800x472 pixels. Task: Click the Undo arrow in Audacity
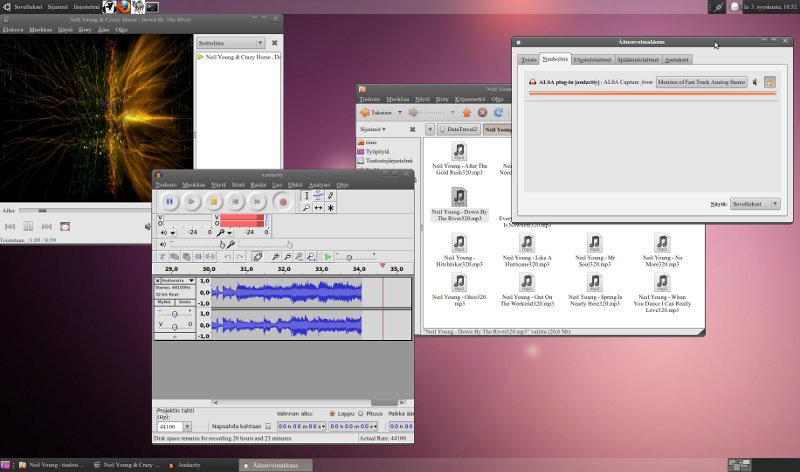[228, 257]
